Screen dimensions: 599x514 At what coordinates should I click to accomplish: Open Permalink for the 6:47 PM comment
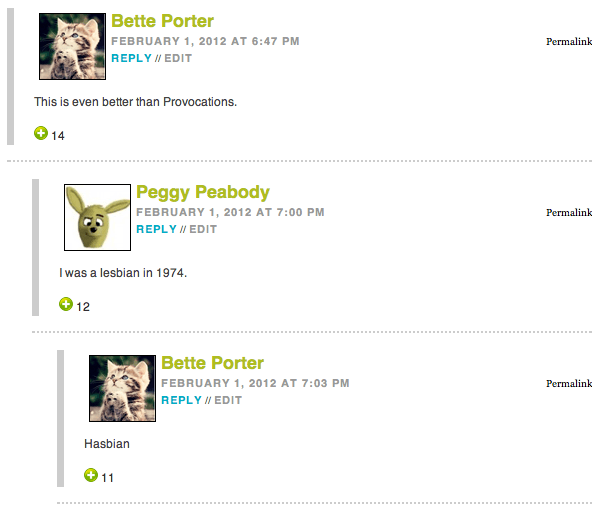(x=569, y=42)
